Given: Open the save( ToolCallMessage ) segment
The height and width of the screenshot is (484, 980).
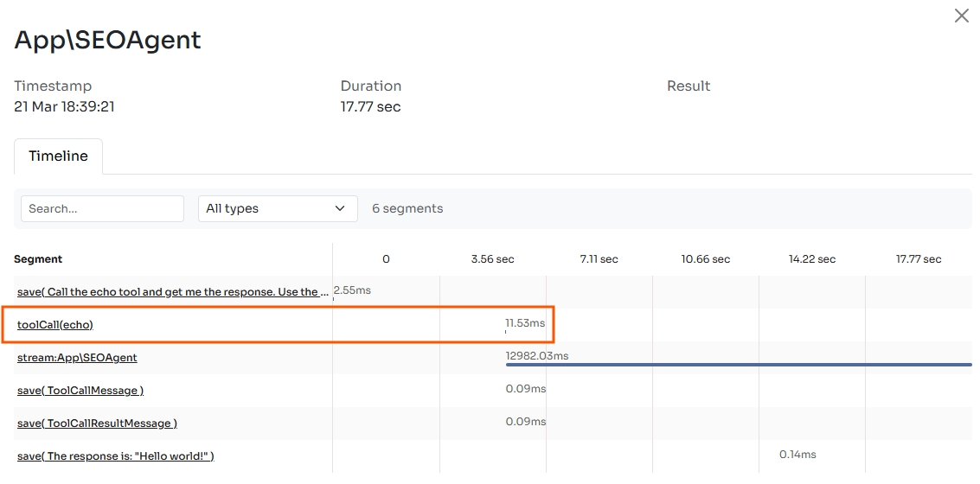Looking at the screenshot, I should 80,391.
